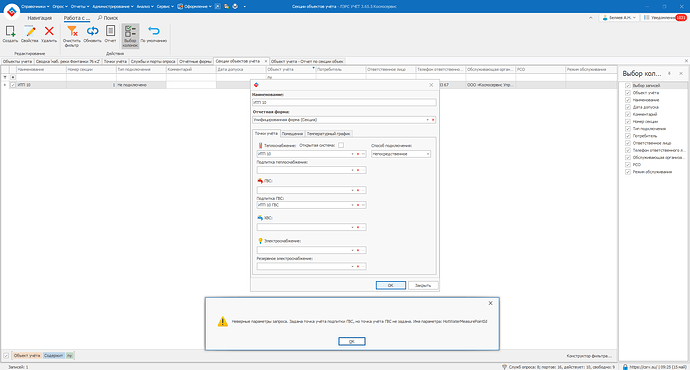Open the Отчетная форма dropdown
The width and height of the screenshot is (690, 370).
pos(427,120)
